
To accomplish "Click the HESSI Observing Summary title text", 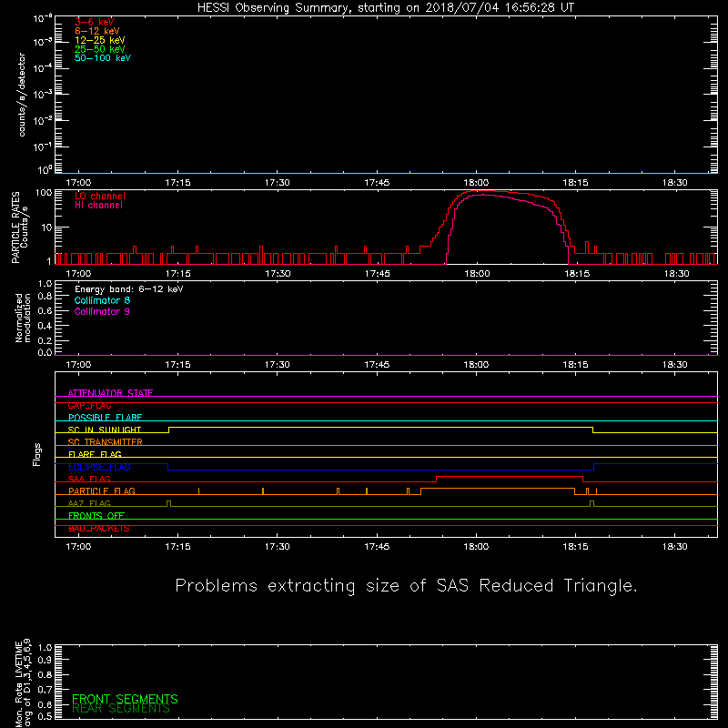I will tap(385, 7).
